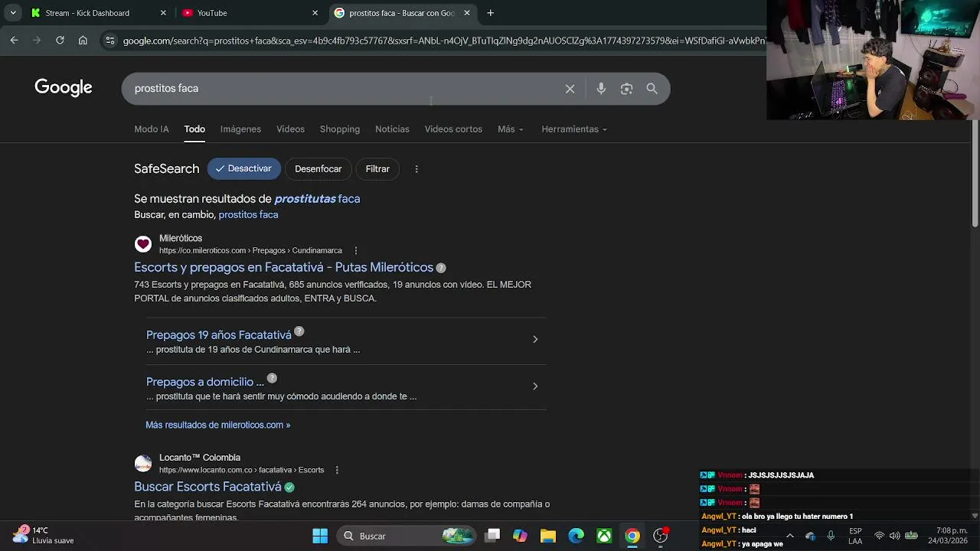980x551 pixels.
Task: Show info about first result title
Action: 441,268
